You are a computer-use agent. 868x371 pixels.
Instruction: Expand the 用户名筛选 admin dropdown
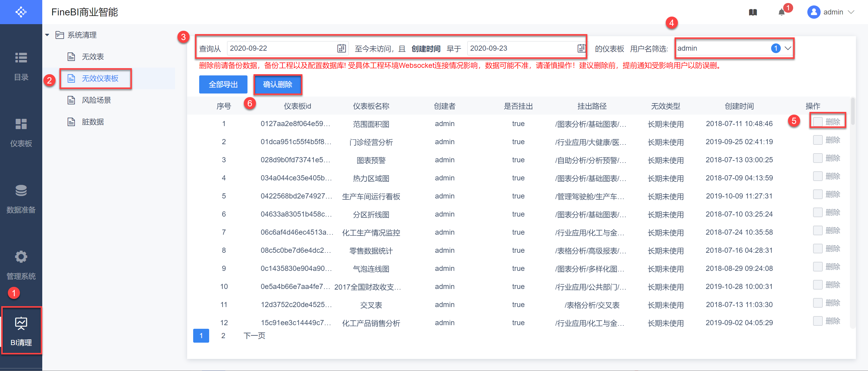point(787,49)
